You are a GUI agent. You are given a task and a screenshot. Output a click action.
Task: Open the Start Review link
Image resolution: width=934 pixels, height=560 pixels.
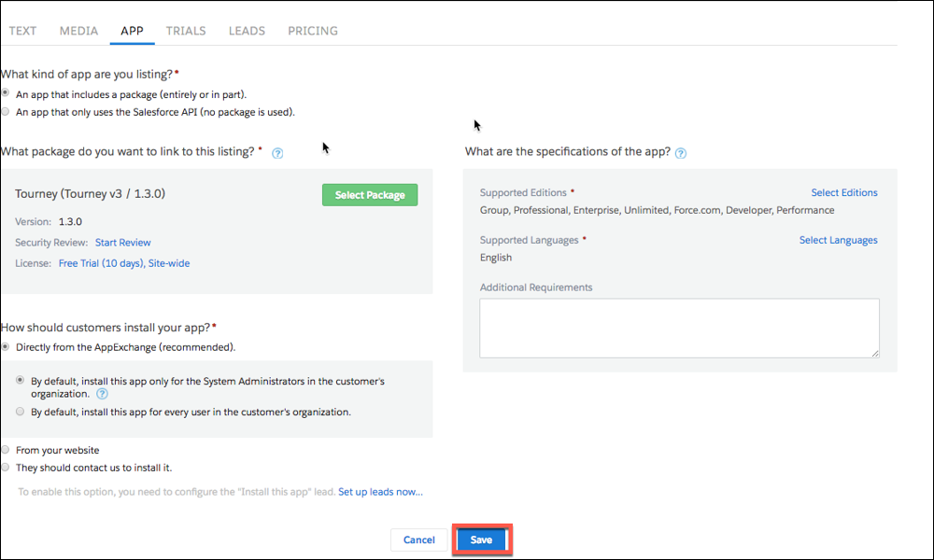(x=122, y=243)
